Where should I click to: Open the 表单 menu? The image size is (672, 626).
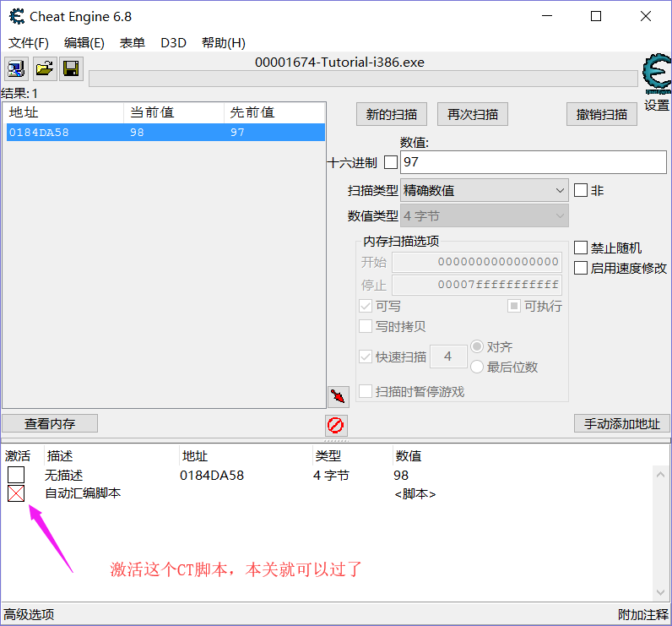[132, 43]
